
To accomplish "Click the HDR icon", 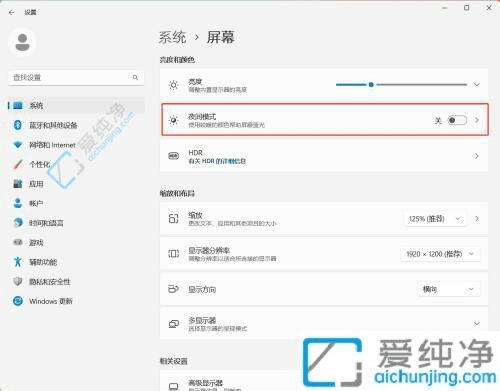I will pyautogui.click(x=173, y=156).
